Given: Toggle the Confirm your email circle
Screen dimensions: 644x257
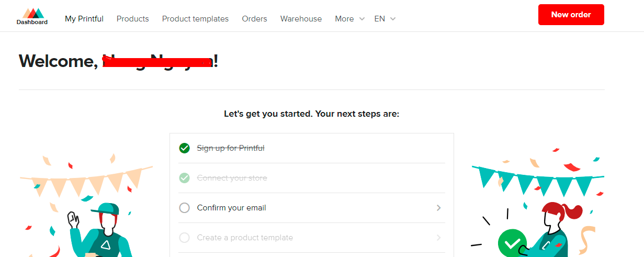Looking at the screenshot, I should (184, 208).
